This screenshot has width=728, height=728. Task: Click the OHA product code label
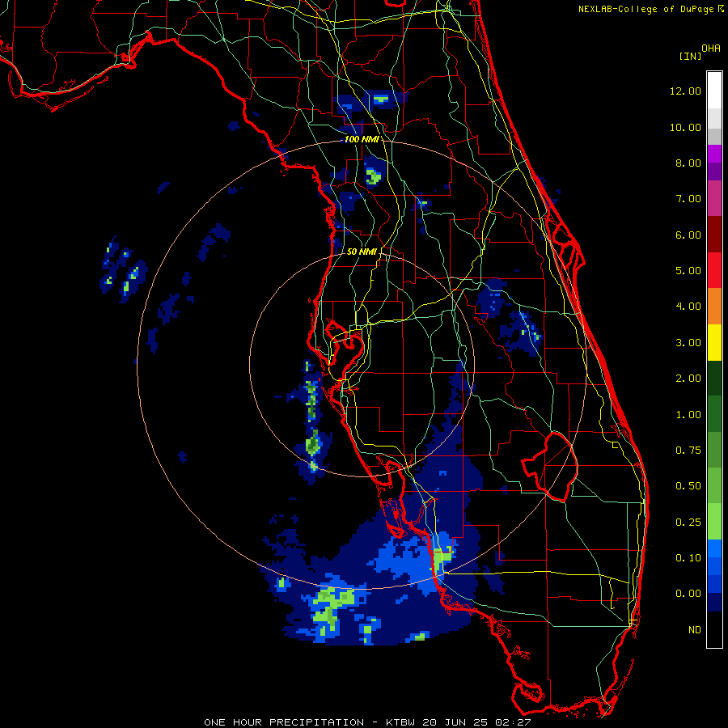click(711, 48)
